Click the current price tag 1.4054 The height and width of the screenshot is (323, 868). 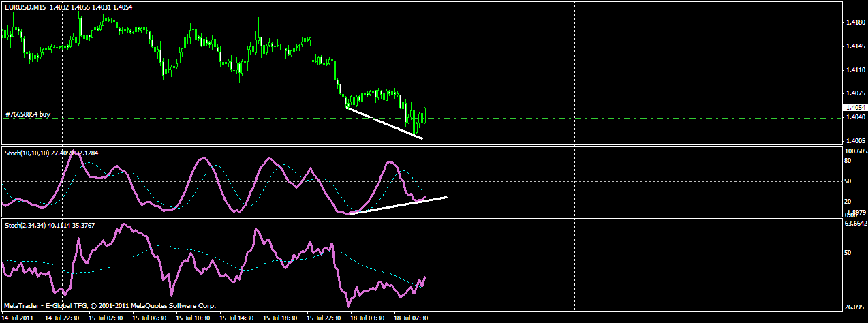853,108
